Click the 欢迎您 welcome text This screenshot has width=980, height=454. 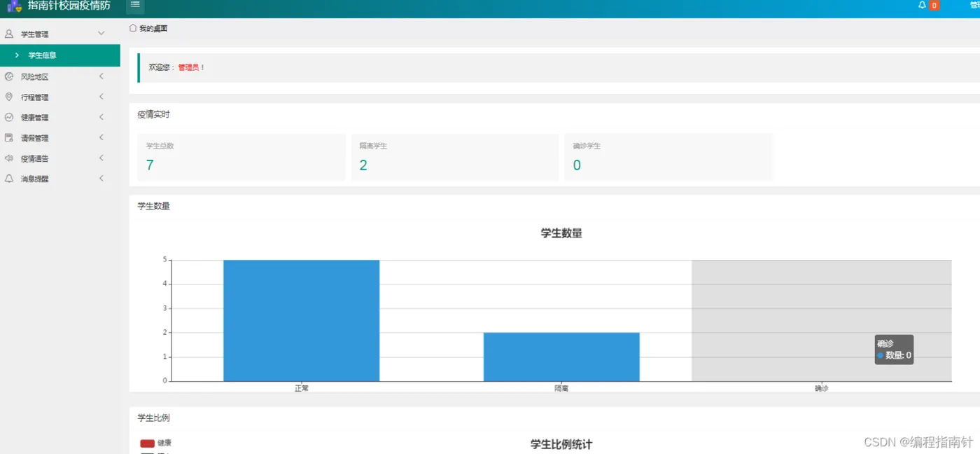click(160, 68)
